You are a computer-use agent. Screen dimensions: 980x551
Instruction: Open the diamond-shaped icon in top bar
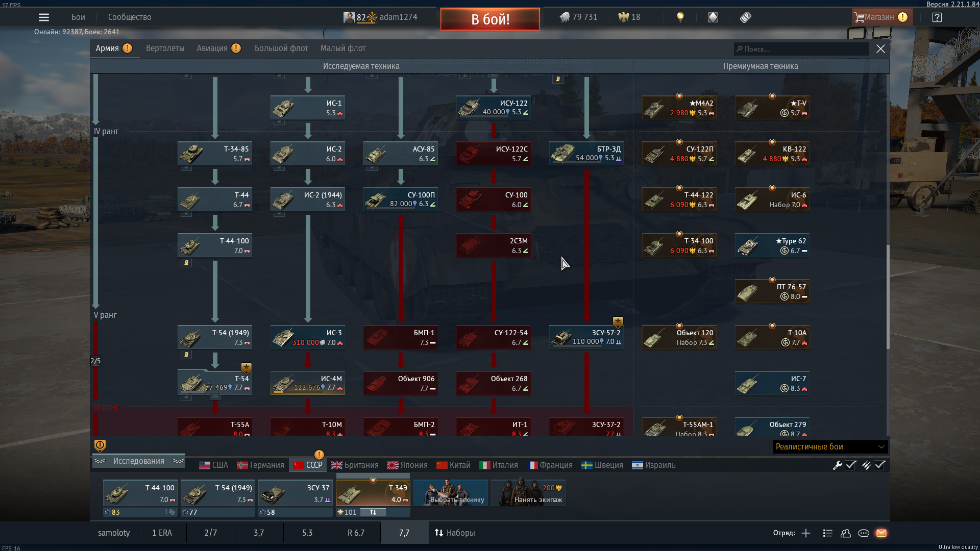coord(713,17)
